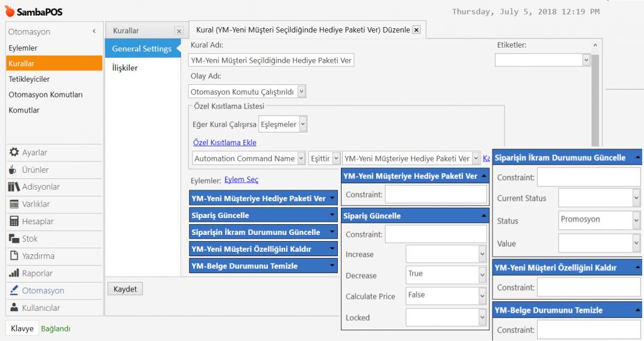The height and width of the screenshot is (341, 644).
Task: Click the Ürünler cup icon
Action: click(13, 170)
